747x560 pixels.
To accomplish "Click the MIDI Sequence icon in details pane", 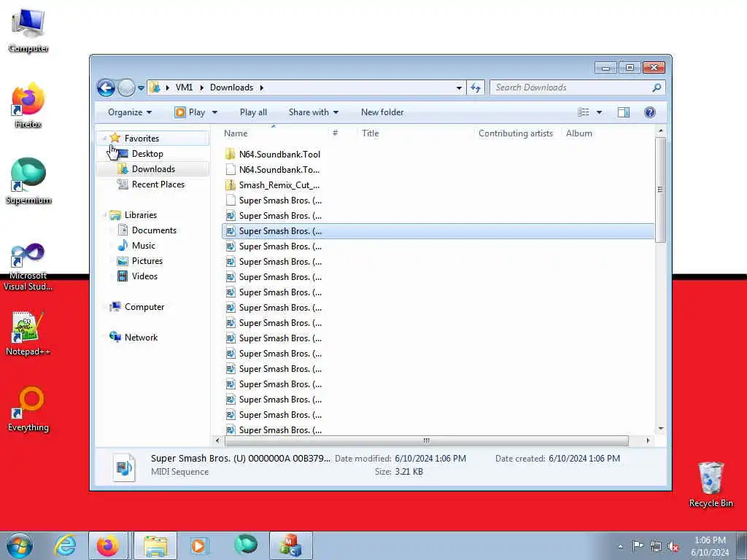I will pos(124,467).
